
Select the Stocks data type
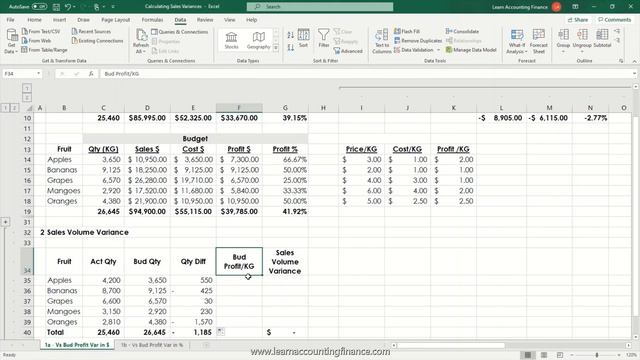point(231,40)
